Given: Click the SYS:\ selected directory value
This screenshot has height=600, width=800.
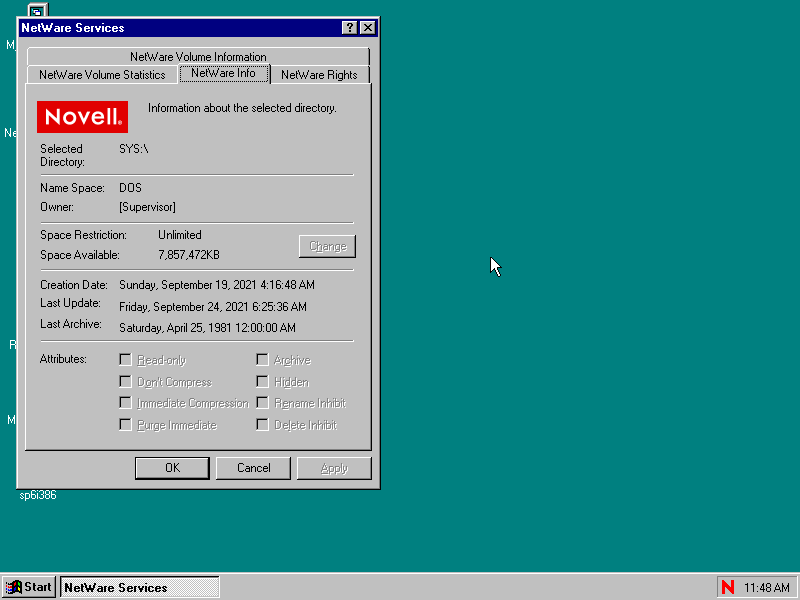Looking at the screenshot, I should 134,149.
